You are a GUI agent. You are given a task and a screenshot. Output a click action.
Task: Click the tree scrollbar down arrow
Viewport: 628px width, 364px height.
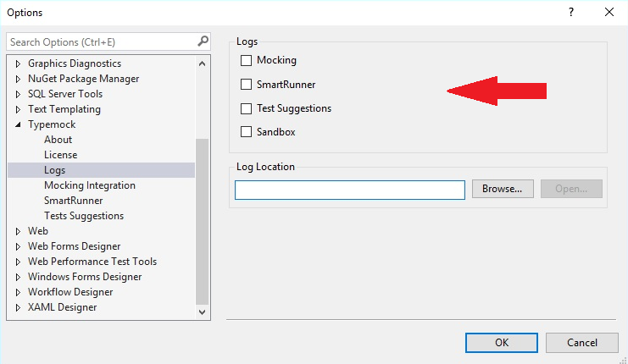(x=202, y=312)
